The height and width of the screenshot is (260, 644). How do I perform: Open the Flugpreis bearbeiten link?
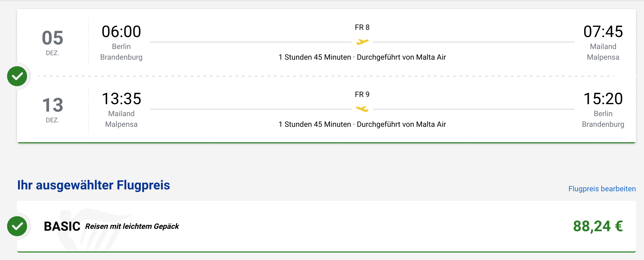(x=602, y=189)
